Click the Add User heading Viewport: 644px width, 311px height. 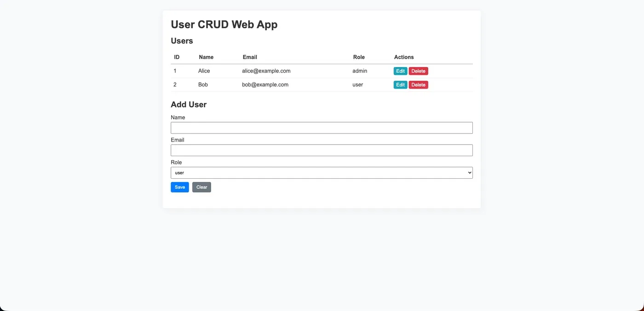click(189, 104)
